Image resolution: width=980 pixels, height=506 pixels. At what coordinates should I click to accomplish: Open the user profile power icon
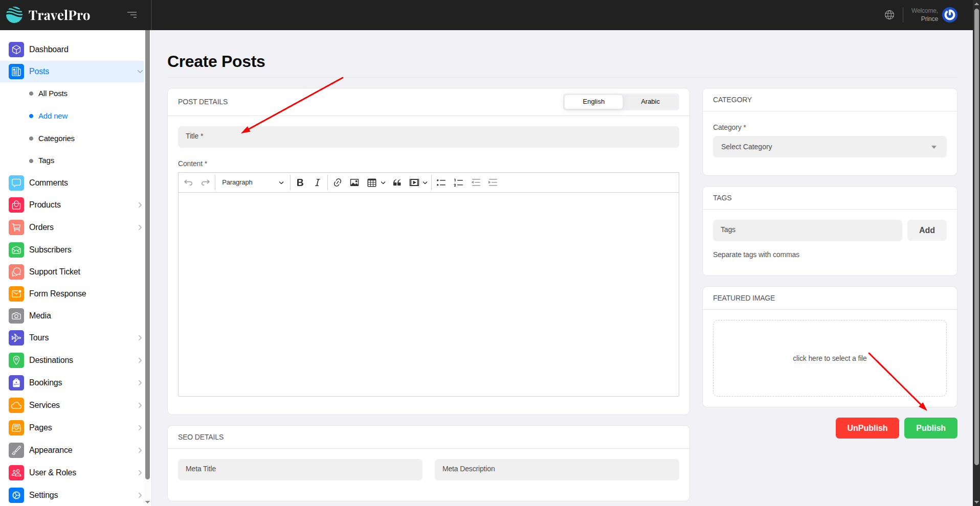[x=950, y=15]
